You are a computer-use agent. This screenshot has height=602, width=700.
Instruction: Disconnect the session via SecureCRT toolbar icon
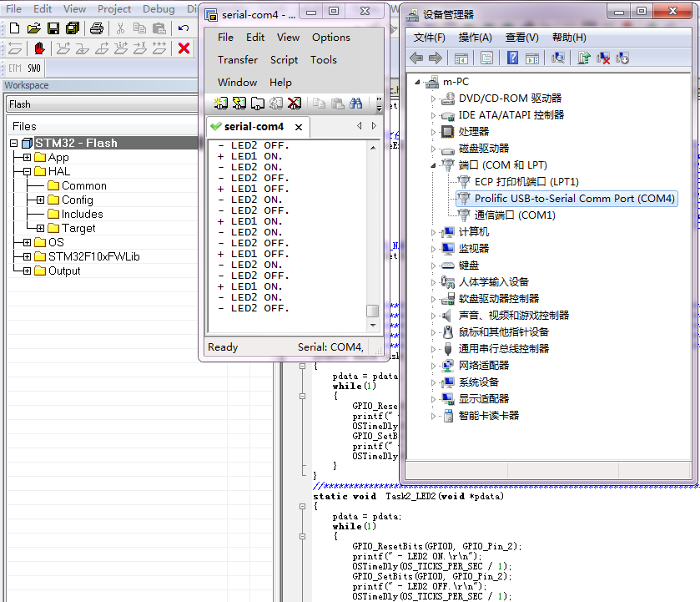coord(295,104)
